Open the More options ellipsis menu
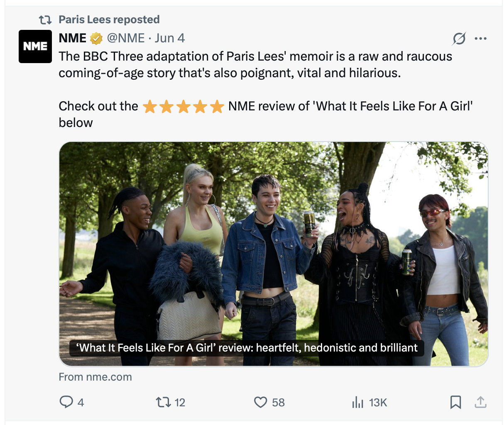504x425 pixels. click(480, 39)
